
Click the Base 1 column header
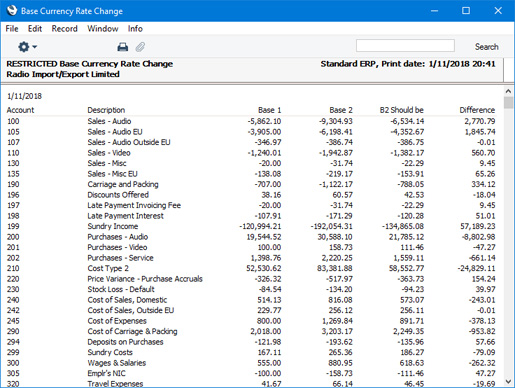coord(270,110)
